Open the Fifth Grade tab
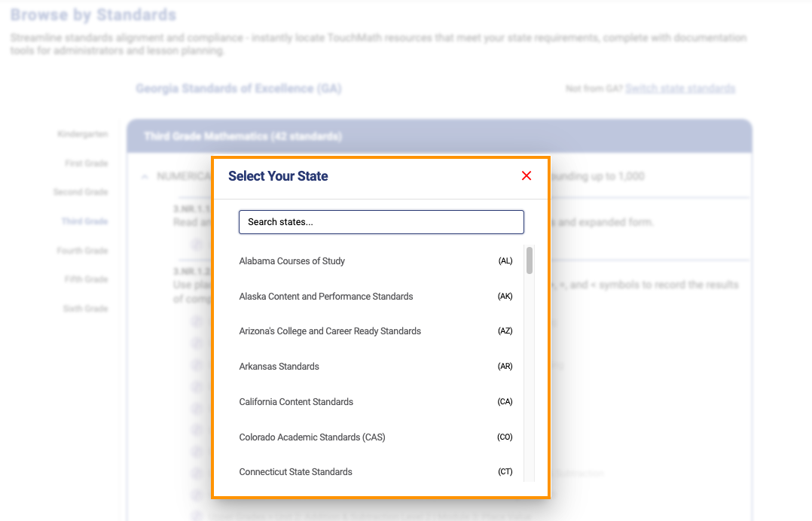812x521 pixels. point(86,279)
